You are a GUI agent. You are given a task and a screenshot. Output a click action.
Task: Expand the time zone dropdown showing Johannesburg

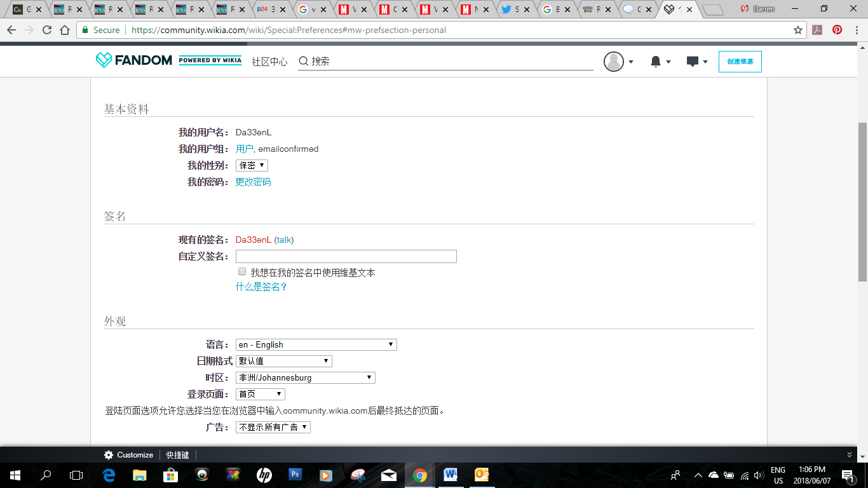tap(305, 377)
